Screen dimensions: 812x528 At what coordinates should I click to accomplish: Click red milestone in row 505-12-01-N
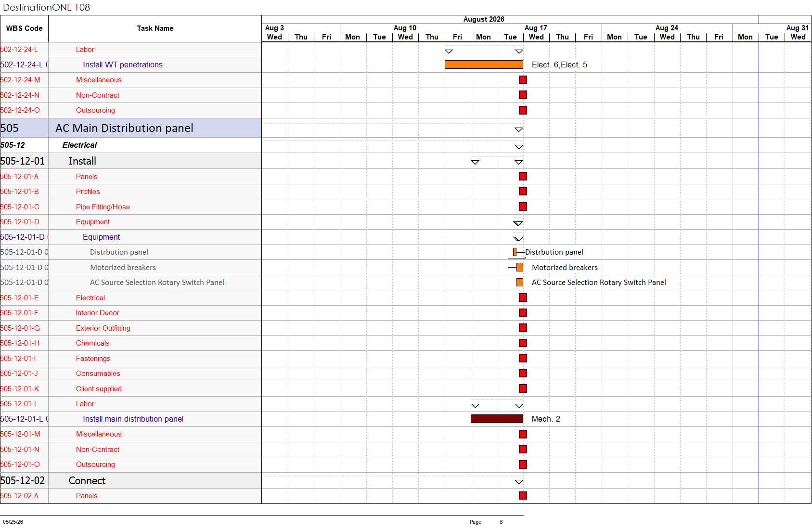pos(523,449)
